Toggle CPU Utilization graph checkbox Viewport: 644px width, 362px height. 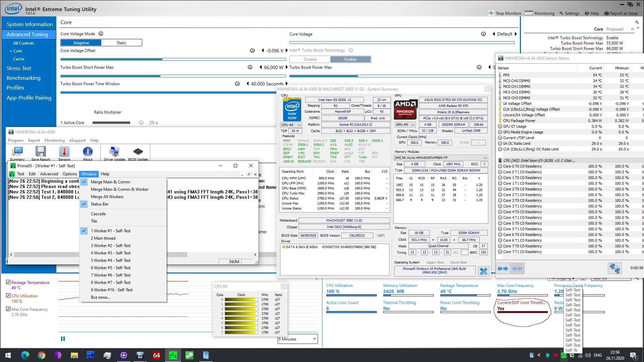click(x=8, y=296)
